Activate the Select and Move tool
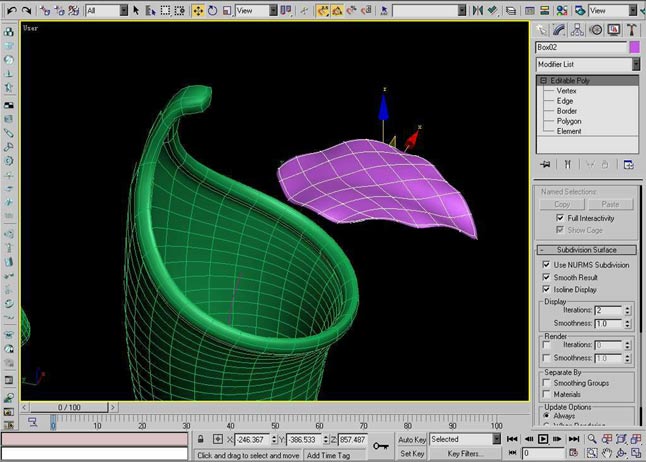Viewport: 646px width, 462px height. (x=198, y=10)
